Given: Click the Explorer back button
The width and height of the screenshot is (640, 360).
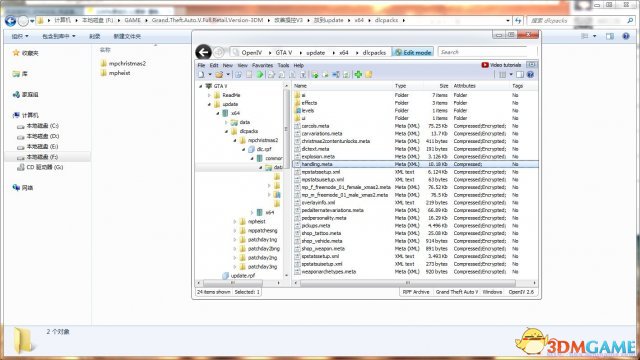Looking at the screenshot, I should coord(11,20).
